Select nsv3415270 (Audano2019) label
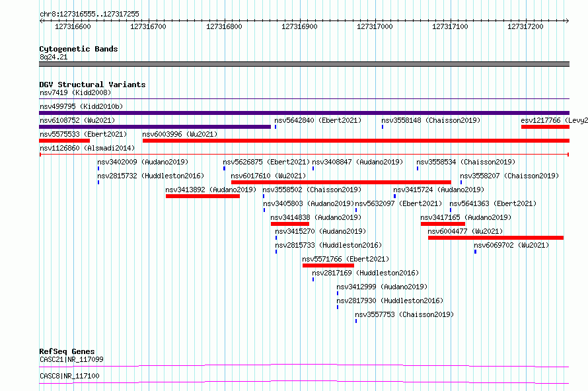Viewport: 588px width, 391px height. (320, 231)
